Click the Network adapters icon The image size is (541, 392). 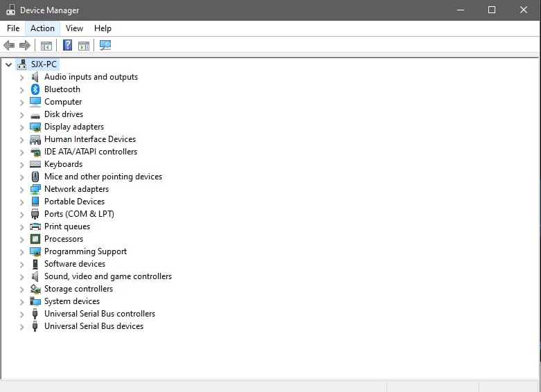tap(35, 189)
